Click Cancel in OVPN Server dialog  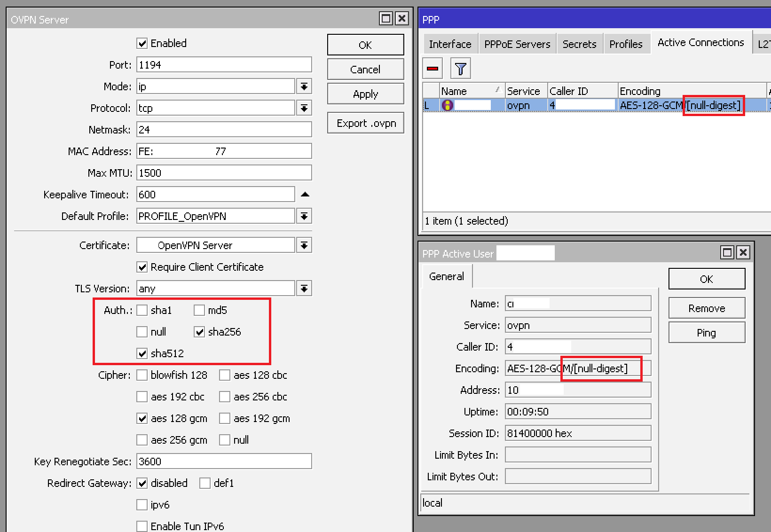365,70
